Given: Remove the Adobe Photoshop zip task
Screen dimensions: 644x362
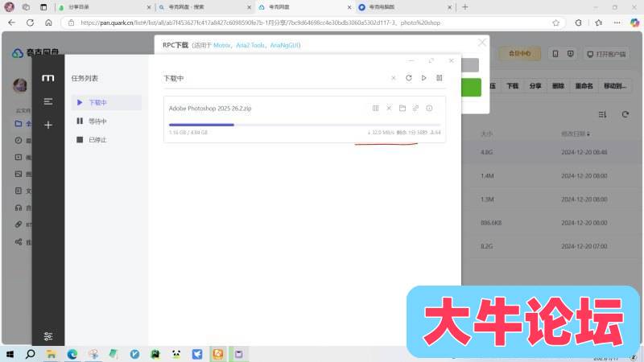Looking at the screenshot, I should (x=389, y=109).
